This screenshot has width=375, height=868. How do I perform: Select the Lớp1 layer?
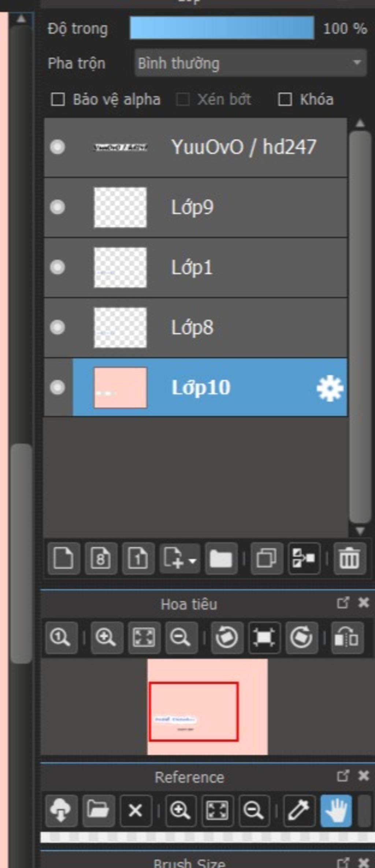(220, 267)
